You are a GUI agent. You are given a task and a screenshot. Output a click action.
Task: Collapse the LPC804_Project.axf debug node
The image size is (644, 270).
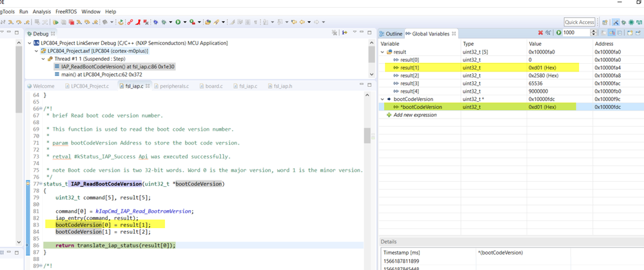37,51
